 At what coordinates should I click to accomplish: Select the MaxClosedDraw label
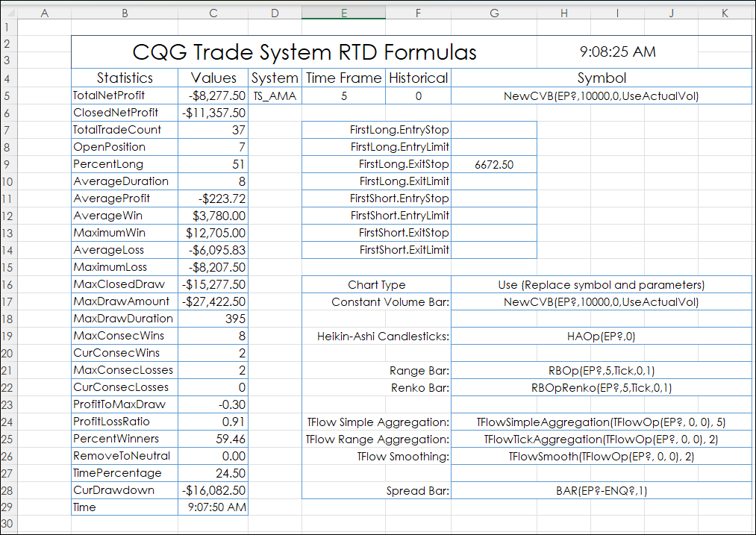tap(125, 284)
